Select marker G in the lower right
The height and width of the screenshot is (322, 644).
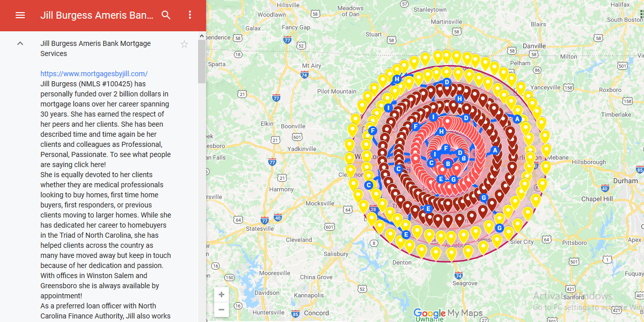click(x=499, y=228)
